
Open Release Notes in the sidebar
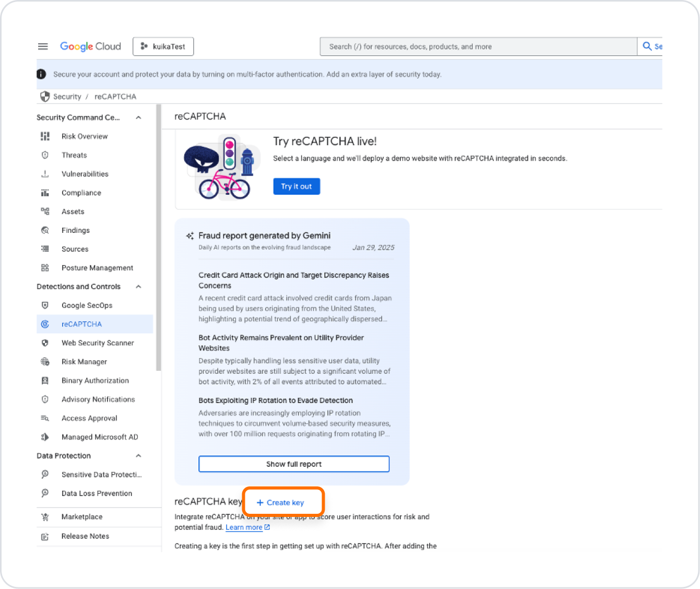[85, 536]
